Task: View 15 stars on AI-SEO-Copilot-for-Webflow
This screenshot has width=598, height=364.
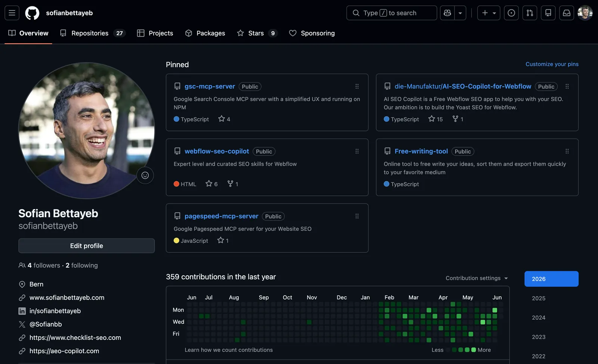Action: click(435, 119)
